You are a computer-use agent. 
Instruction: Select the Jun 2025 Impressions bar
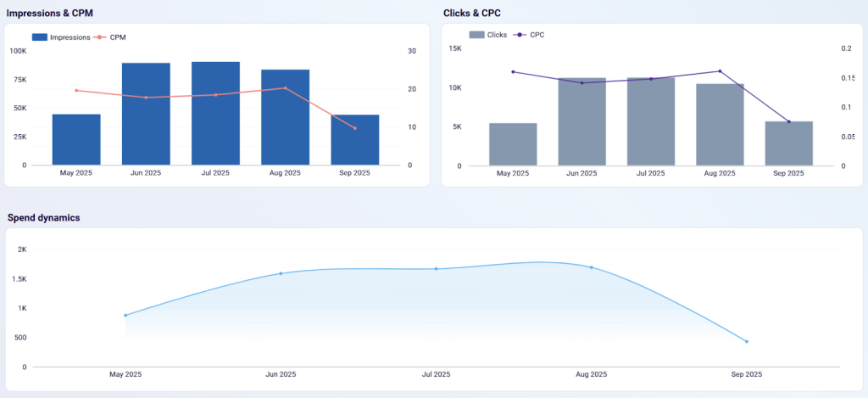coord(146,115)
